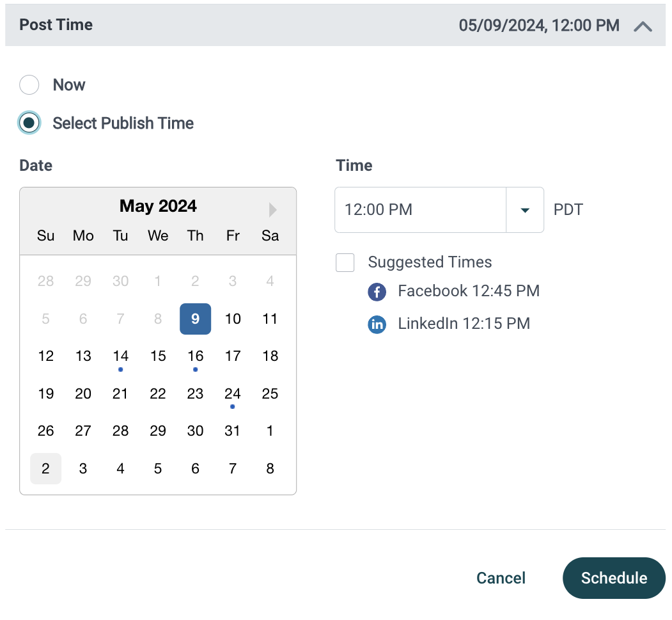Select the Now radio button
The width and height of the screenshot is (672, 620).
[x=29, y=84]
